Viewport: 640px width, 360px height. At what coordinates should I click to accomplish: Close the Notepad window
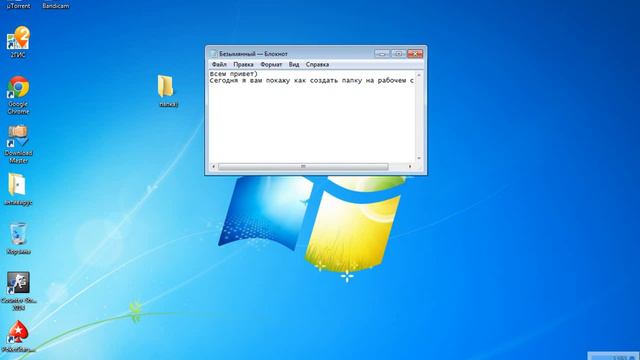pyautogui.click(x=415, y=53)
